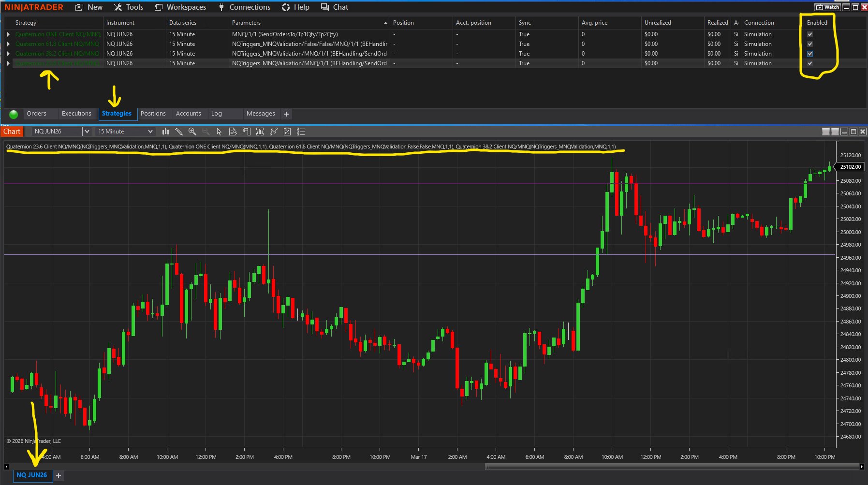This screenshot has width=868, height=485.
Task: Click the green connection status indicator
Action: point(14,114)
